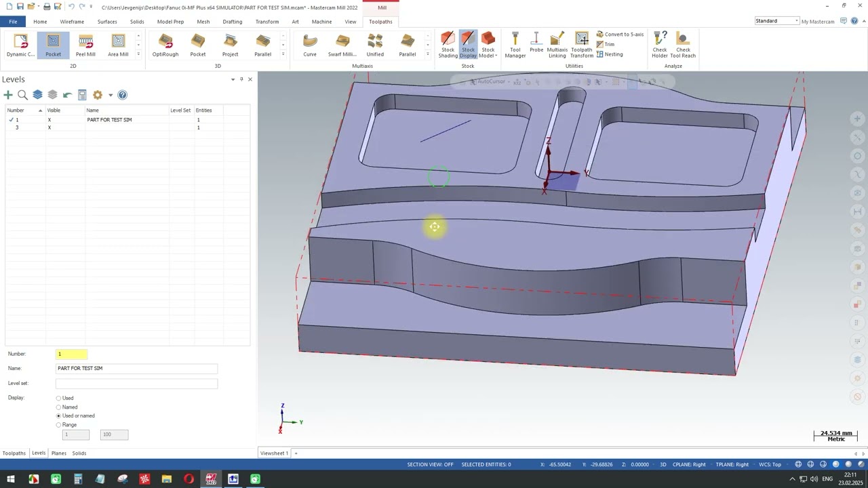Toggle Stock Display

click(468, 45)
